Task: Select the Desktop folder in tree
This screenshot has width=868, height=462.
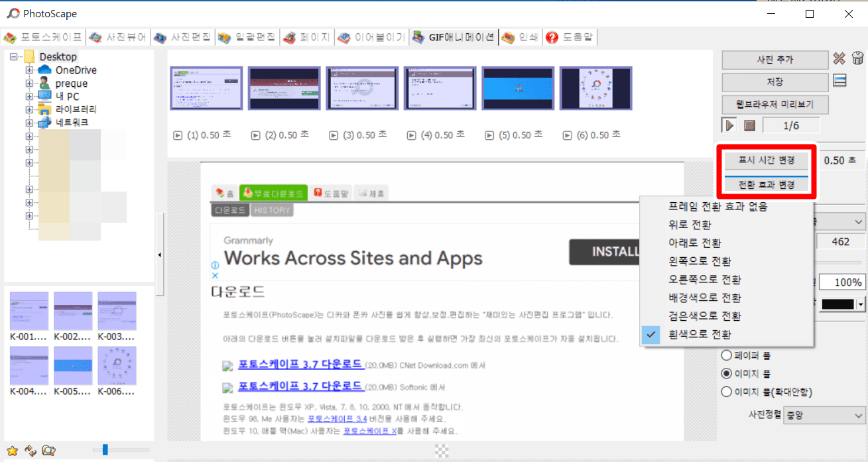Action: (x=58, y=57)
